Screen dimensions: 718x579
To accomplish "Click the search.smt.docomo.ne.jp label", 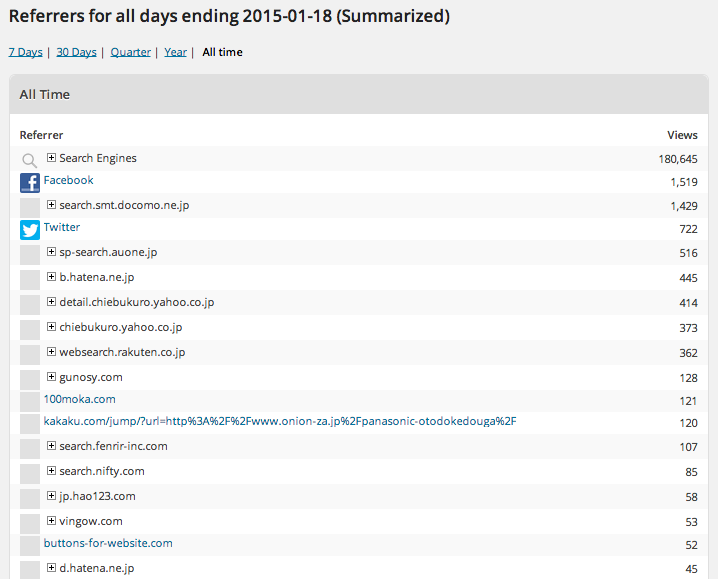I will [x=124, y=205].
